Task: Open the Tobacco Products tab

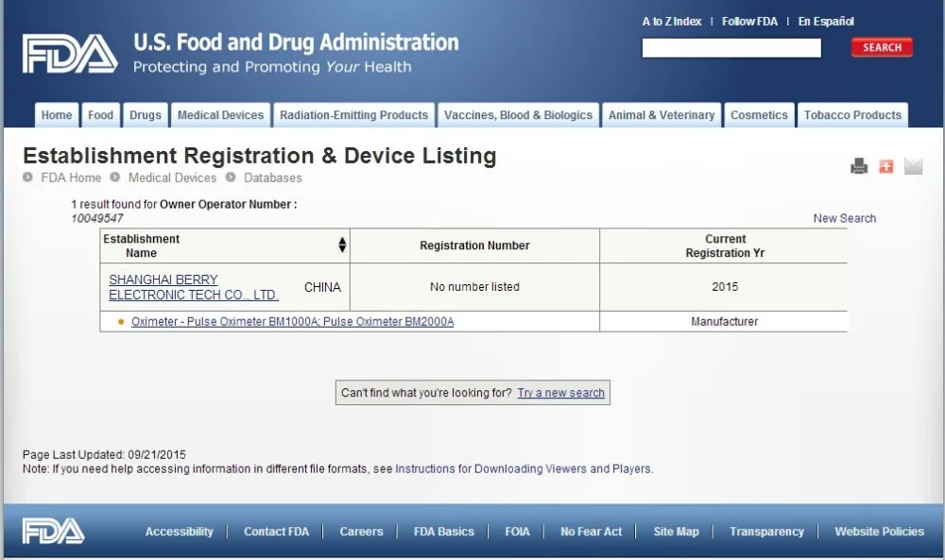Action: click(x=852, y=115)
